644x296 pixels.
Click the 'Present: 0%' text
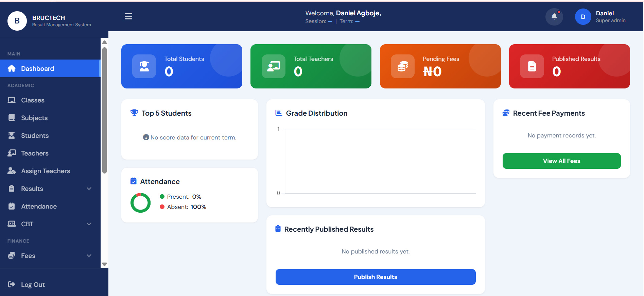(184, 197)
